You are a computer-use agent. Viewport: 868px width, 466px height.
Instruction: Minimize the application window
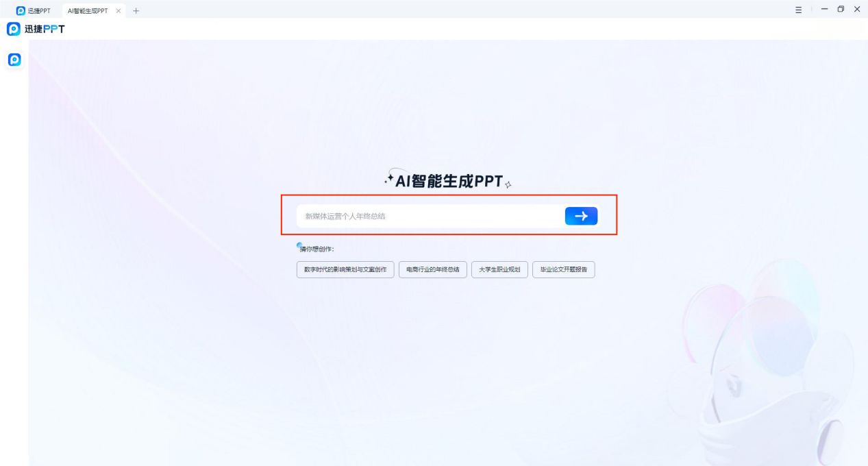[x=823, y=10]
